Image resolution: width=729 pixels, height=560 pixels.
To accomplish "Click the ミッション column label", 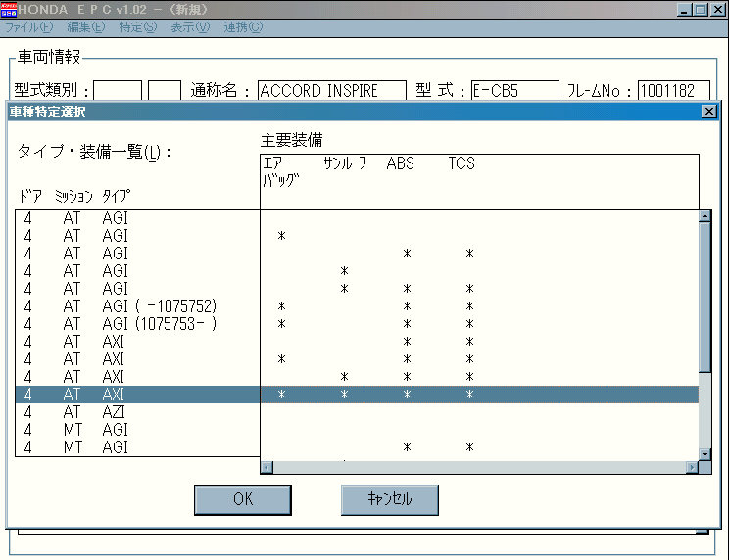I will [73, 197].
